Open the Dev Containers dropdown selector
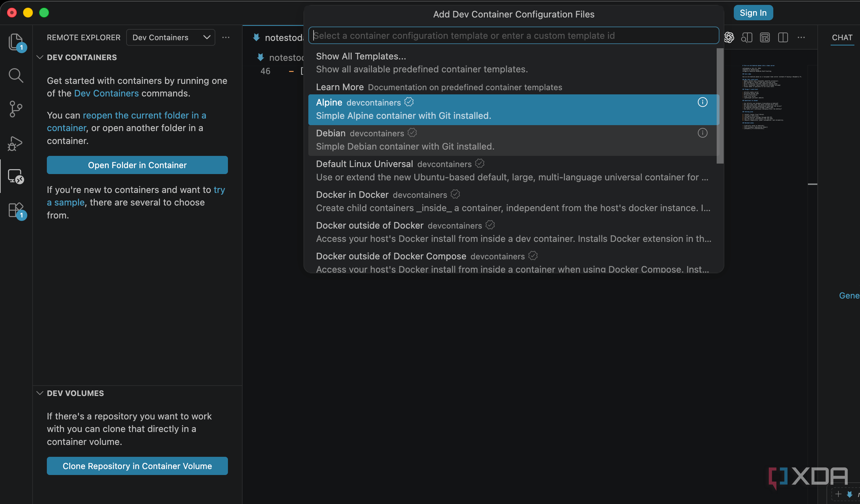This screenshot has width=860, height=504. tap(171, 37)
